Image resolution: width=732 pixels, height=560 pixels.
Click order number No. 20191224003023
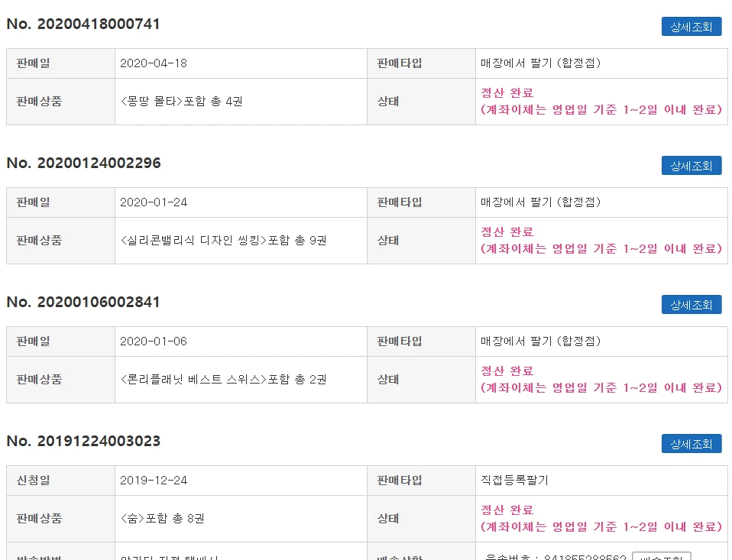click(83, 441)
